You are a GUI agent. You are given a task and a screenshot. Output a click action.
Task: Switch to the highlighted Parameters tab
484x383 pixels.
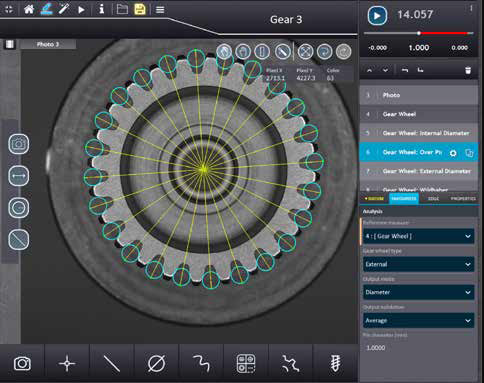click(404, 199)
